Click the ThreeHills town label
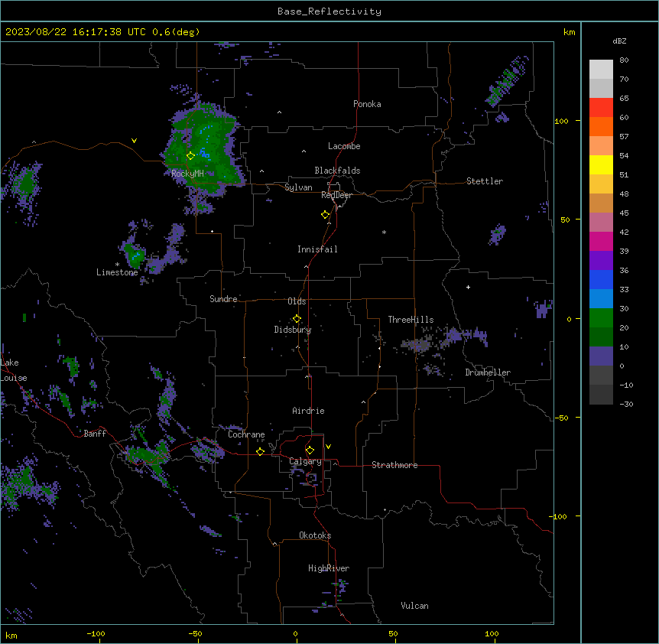Image resolution: width=659 pixels, height=644 pixels. point(411,320)
